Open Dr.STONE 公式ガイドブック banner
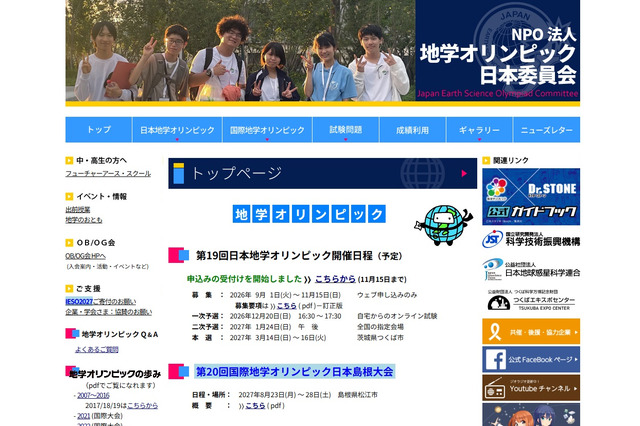 point(531,197)
